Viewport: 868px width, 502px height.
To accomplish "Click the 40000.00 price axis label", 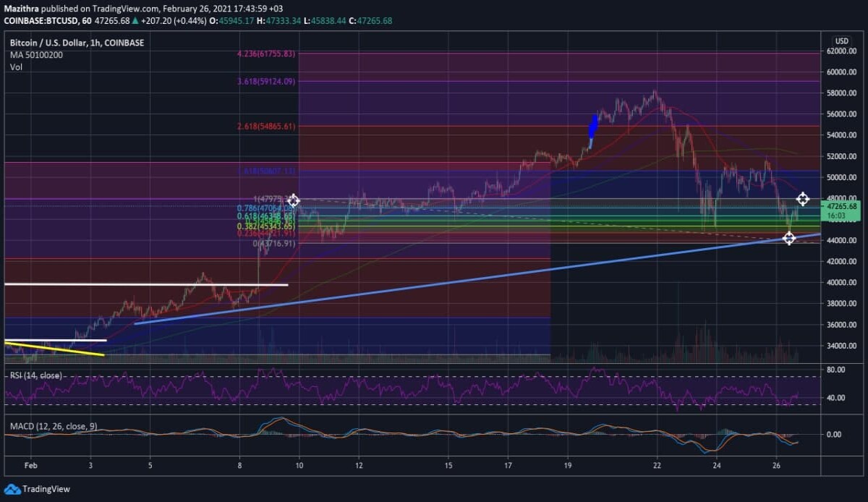I will point(843,283).
